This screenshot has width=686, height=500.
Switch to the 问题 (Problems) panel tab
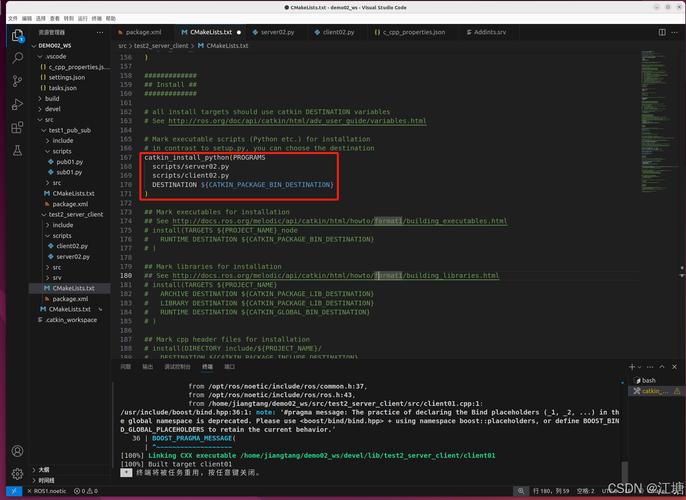point(126,367)
